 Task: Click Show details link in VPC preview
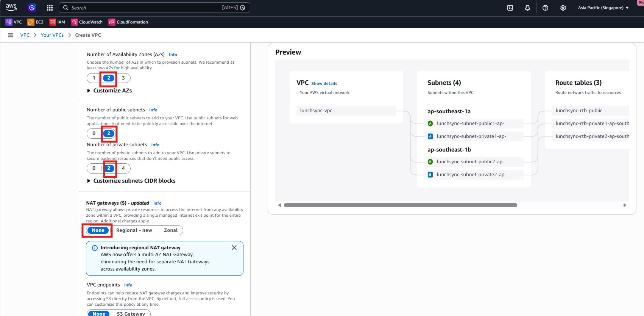[x=324, y=83]
